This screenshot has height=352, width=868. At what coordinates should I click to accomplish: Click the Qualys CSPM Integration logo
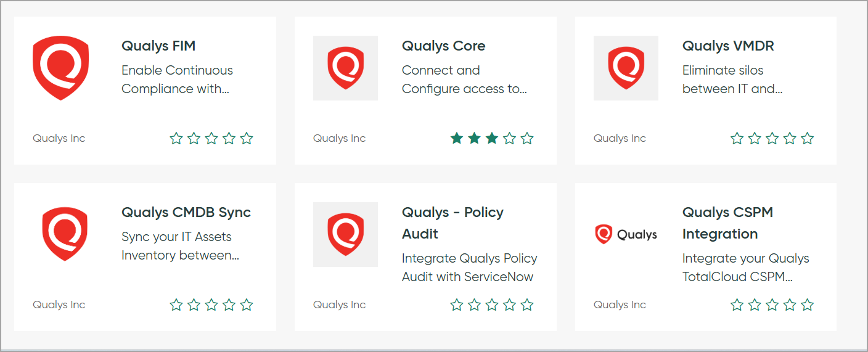[x=626, y=234]
